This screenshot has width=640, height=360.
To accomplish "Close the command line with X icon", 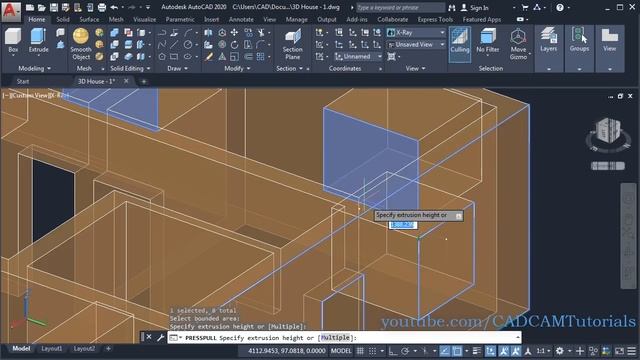I will click(x=149, y=337).
